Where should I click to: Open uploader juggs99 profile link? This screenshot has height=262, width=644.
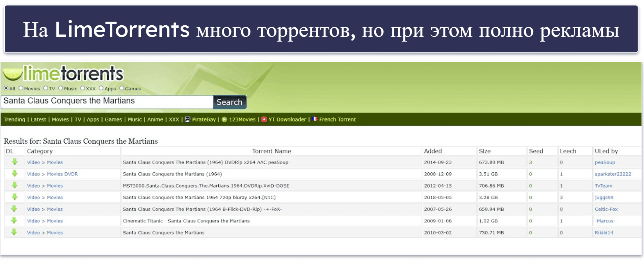[x=604, y=197]
